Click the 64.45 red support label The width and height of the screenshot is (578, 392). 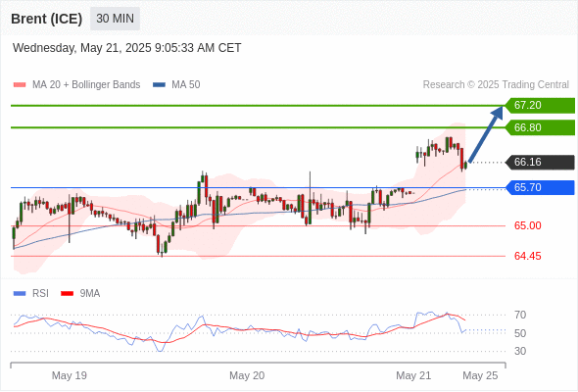(527, 256)
